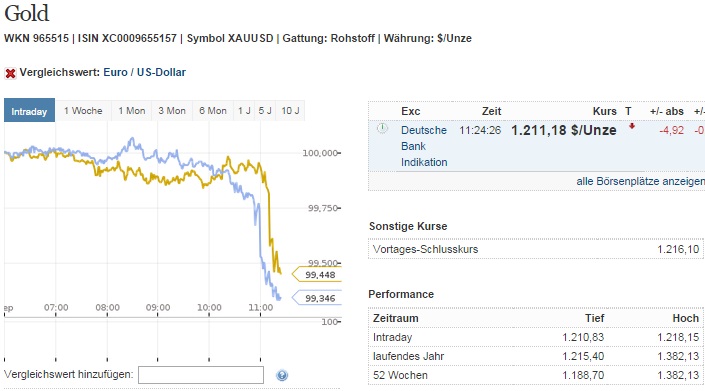Click the green clock icon next to Deutsche Bank
This screenshot has height=391, width=705.
(x=382, y=129)
